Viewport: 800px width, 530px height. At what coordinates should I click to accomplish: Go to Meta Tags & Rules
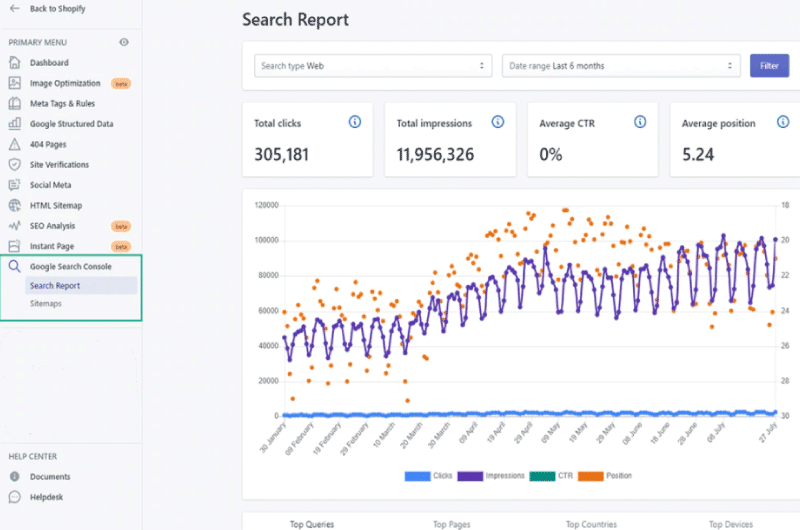62,104
